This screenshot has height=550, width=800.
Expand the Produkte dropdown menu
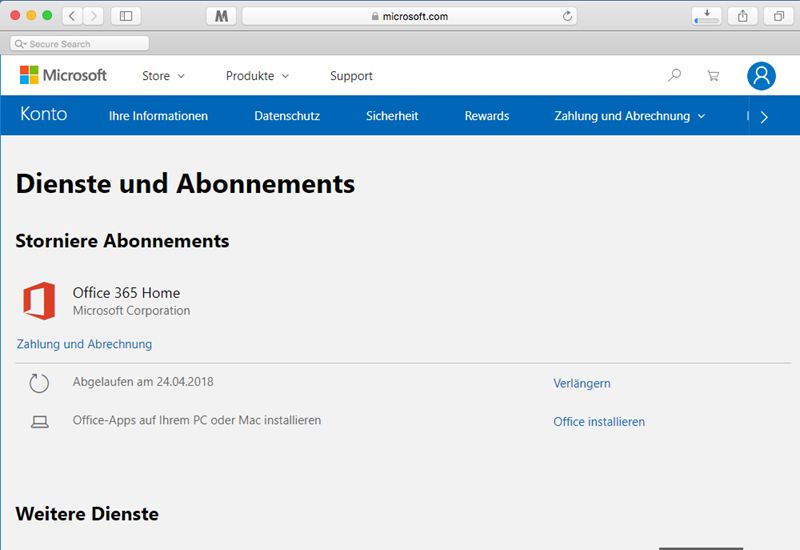point(257,76)
